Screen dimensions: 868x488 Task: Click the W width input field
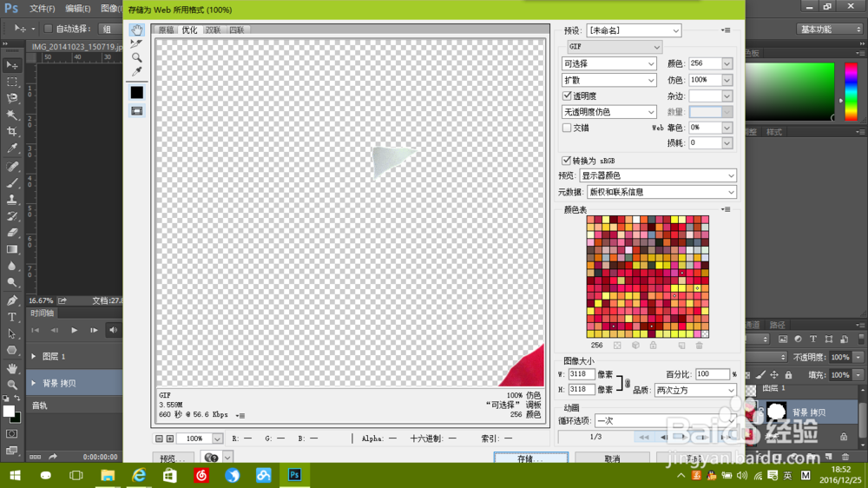click(582, 374)
